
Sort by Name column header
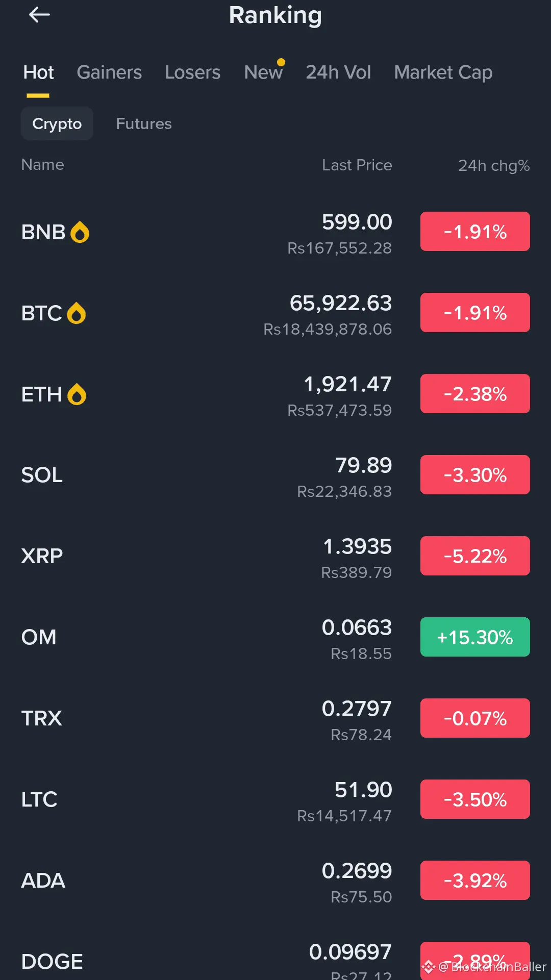click(42, 165)
